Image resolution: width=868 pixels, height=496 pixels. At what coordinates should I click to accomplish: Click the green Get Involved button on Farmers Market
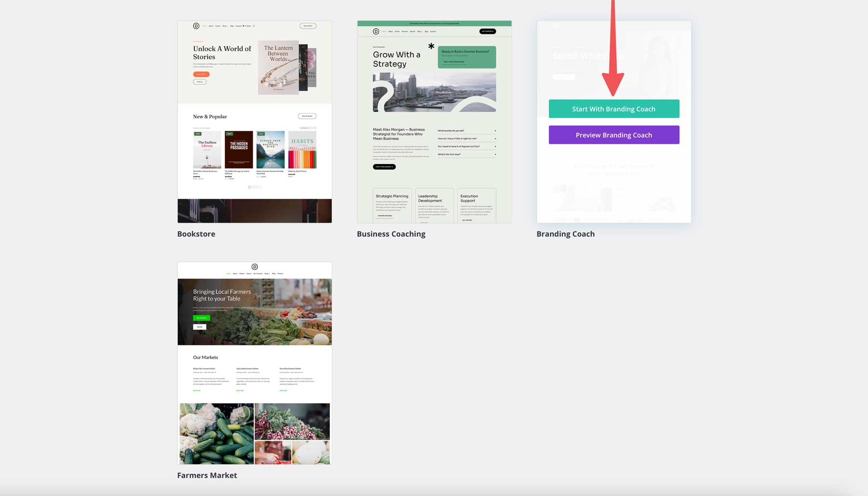point(201,317)
